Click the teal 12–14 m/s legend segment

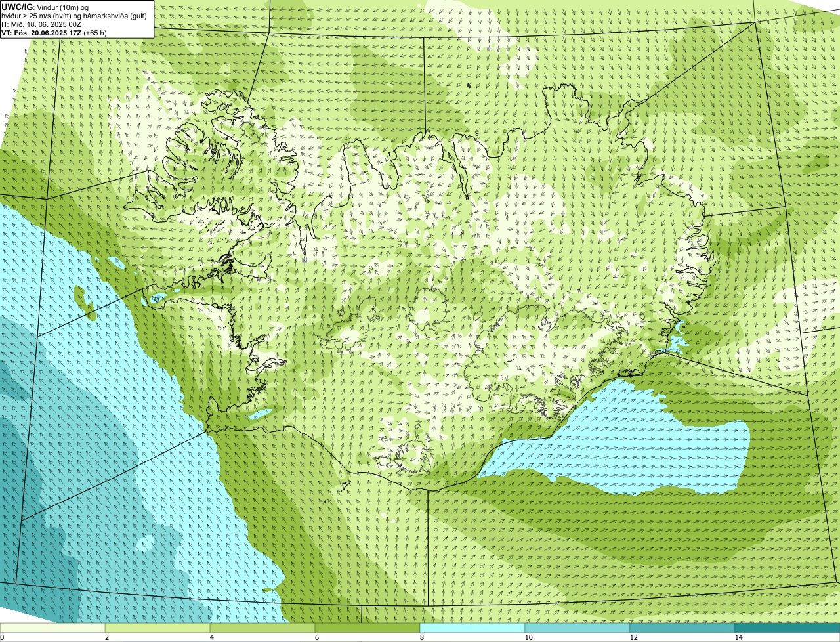click(682, 628)
